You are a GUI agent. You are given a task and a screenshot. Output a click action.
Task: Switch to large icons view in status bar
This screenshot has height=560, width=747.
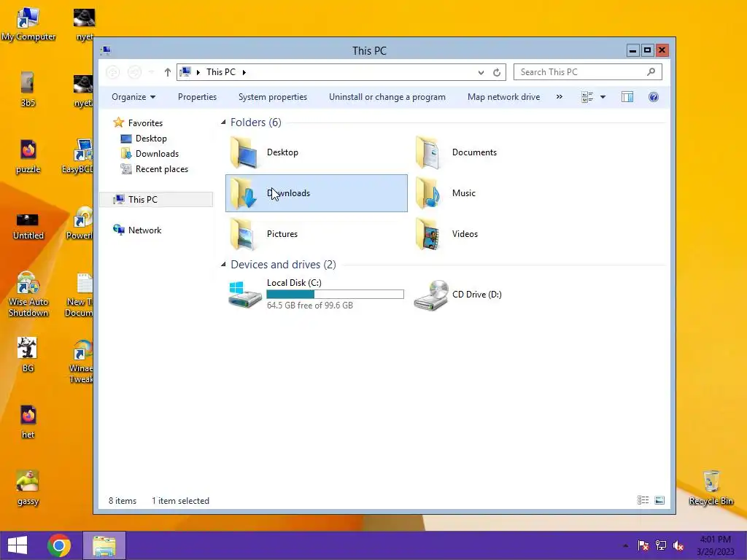coord(659,500)
